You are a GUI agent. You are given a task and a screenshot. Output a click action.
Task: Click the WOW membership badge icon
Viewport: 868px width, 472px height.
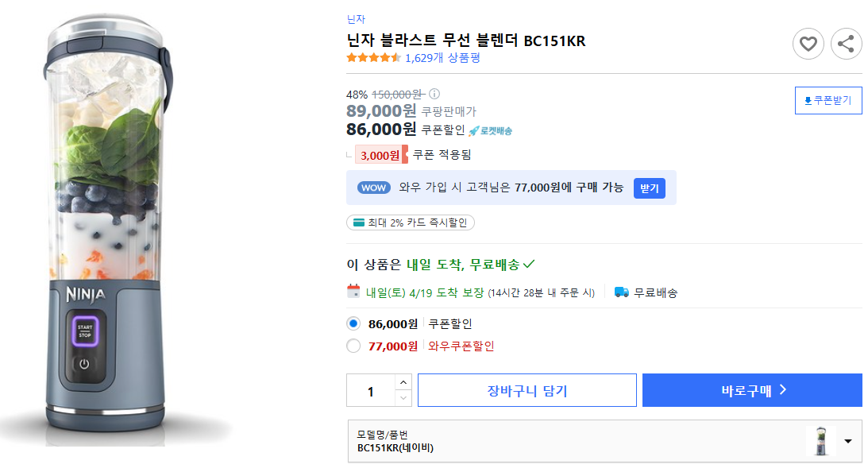click(373, 188)
